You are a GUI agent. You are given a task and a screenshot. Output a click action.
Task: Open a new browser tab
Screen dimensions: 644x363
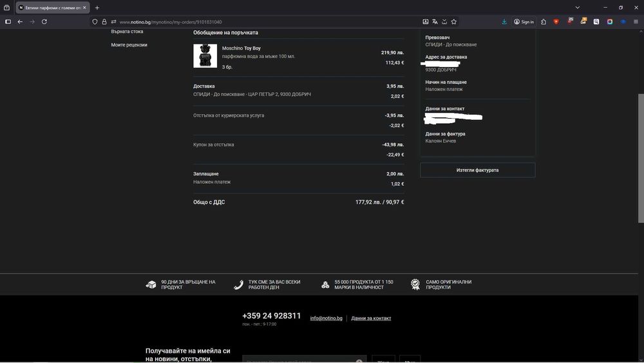pos(97,7)
